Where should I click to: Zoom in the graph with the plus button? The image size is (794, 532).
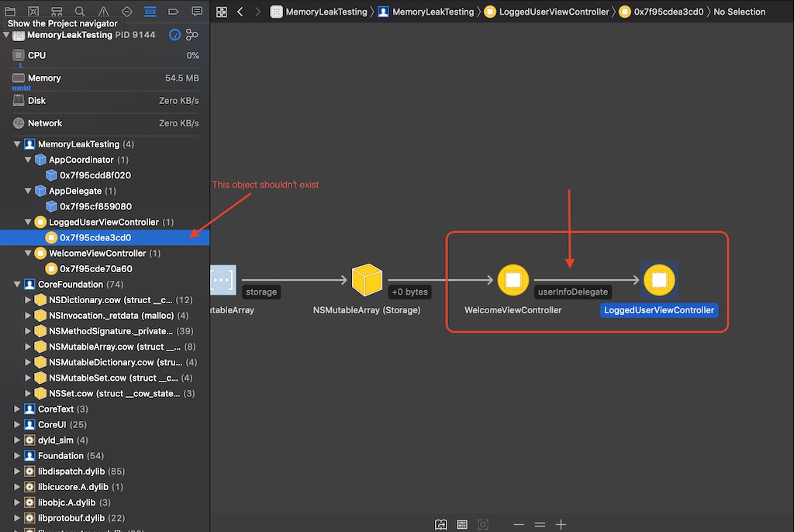[561, 524]
